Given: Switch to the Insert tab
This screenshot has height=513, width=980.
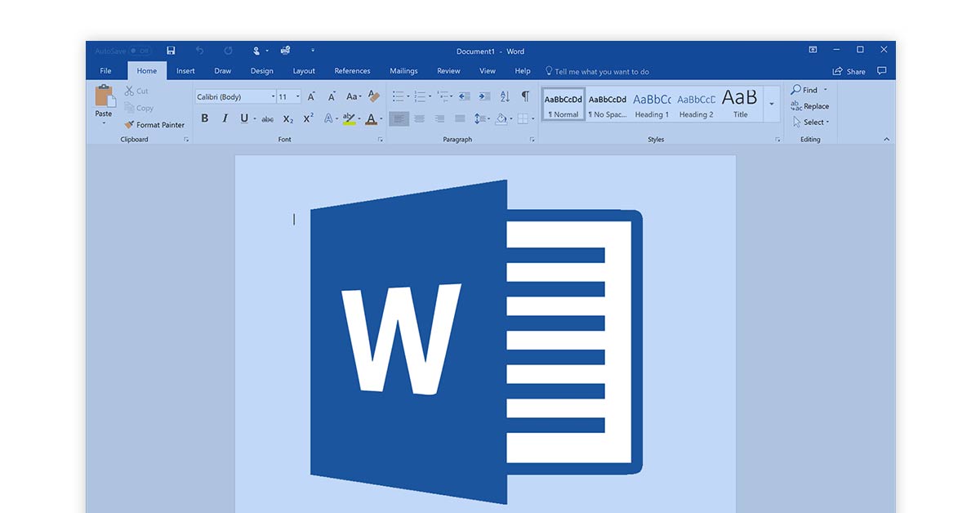Looking at the screenshot, I should point(185,71).
